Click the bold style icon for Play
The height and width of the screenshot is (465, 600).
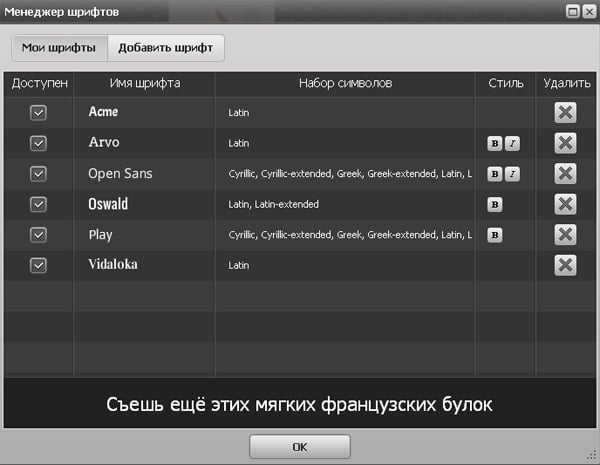click(494, 236)
